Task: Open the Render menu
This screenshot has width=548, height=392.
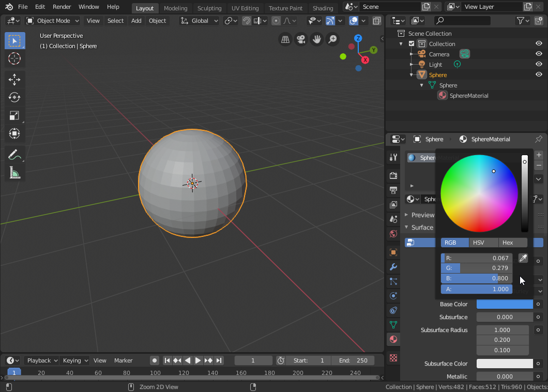Action: 62,7
